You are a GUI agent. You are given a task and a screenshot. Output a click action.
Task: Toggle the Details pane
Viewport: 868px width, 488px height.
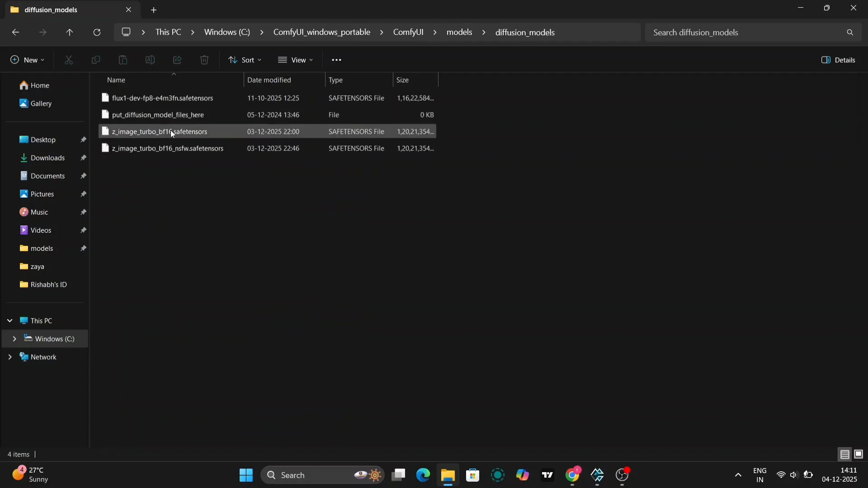[x=838, y=60]
